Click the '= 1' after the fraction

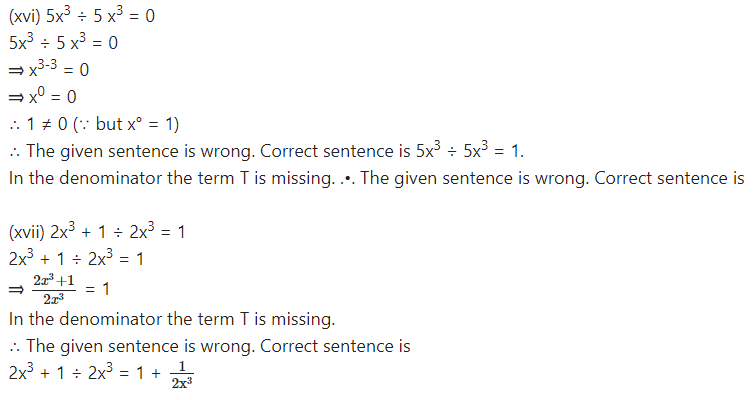(x=97, y=289)
